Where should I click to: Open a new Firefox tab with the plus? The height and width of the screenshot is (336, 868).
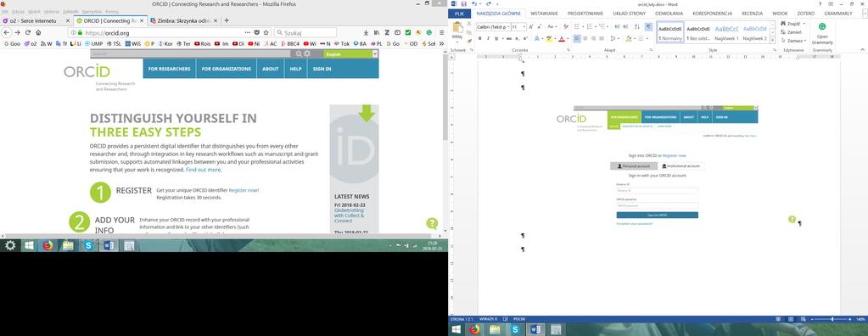pos(227,20)
